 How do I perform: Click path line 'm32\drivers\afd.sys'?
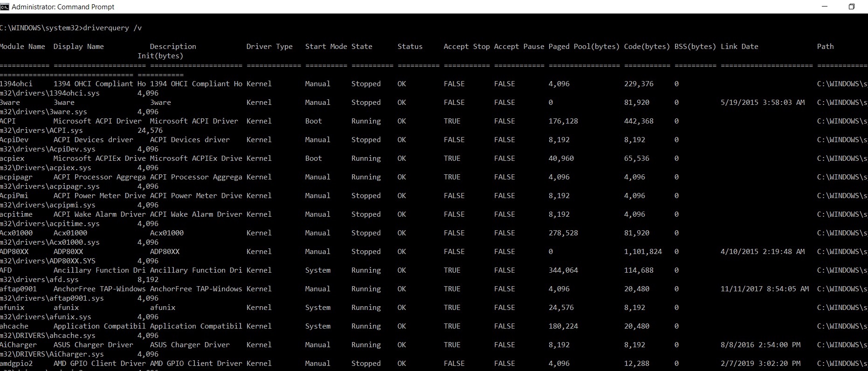(x=39, y=280)
